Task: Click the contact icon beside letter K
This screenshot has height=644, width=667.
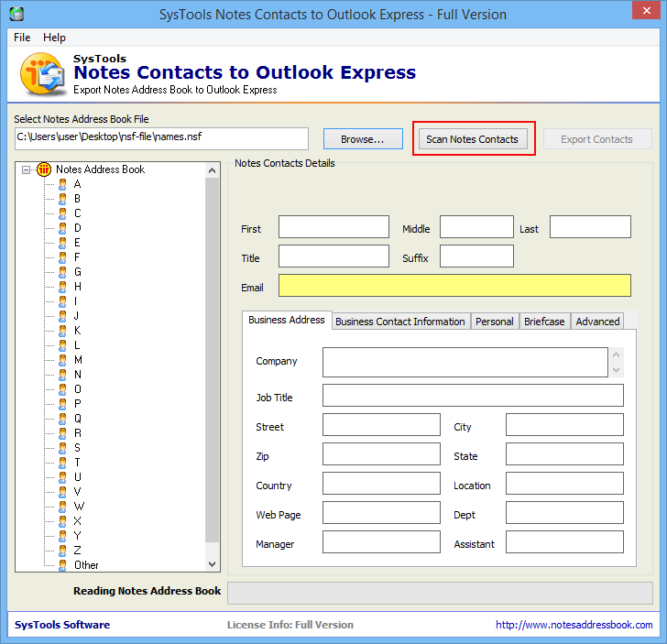Action: [62, 331]
